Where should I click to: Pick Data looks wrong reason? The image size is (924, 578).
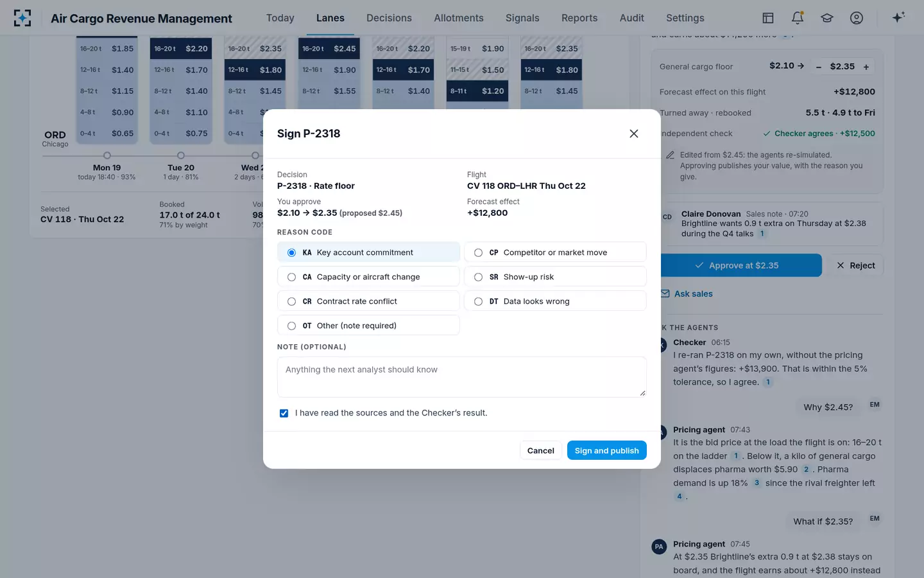point(555,301)
